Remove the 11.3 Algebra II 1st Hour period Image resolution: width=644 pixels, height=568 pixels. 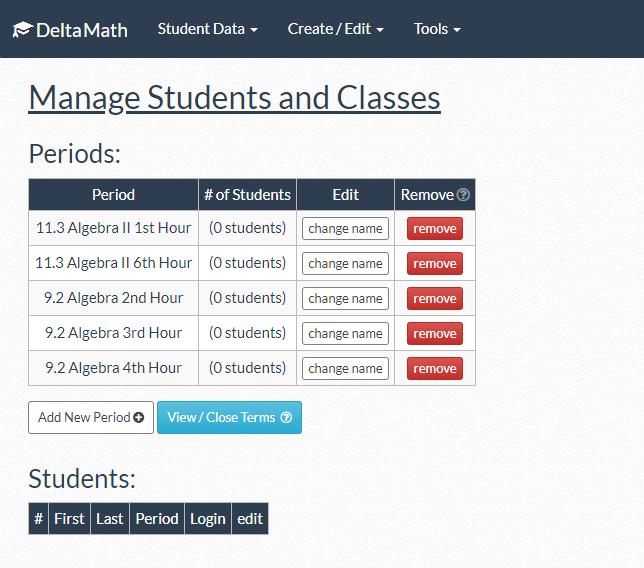click(x=435, y=229)
